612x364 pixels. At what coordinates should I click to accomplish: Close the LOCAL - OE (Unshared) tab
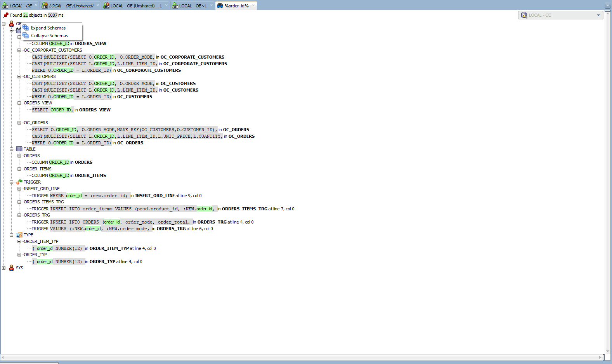[98, 5]
